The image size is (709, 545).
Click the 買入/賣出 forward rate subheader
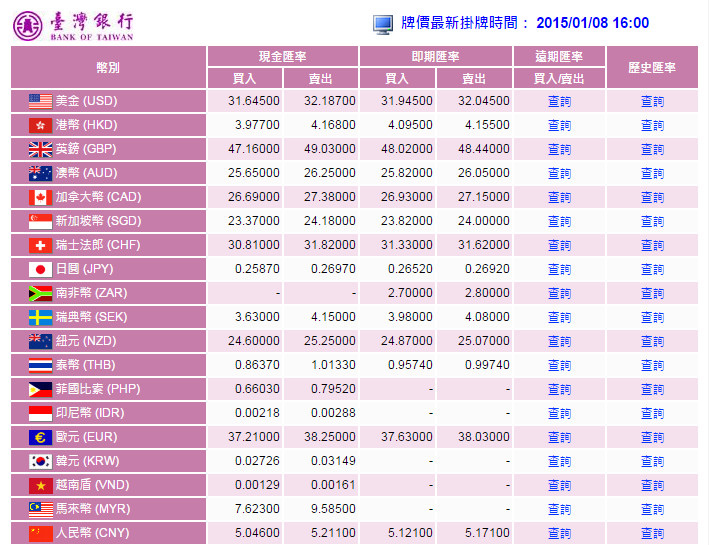point(559,79)
